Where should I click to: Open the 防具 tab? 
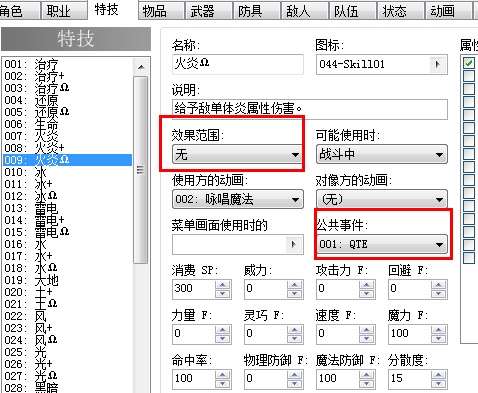[x=257, y=11]
